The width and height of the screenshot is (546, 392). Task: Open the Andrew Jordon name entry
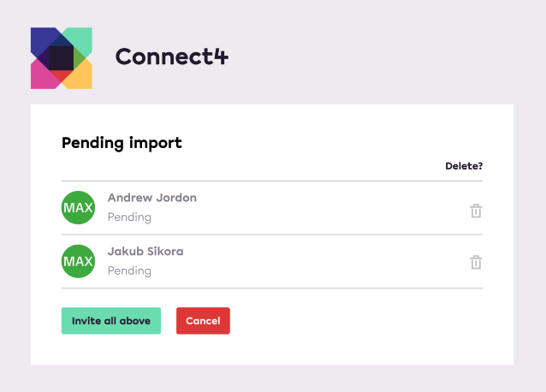pos(152,198)
